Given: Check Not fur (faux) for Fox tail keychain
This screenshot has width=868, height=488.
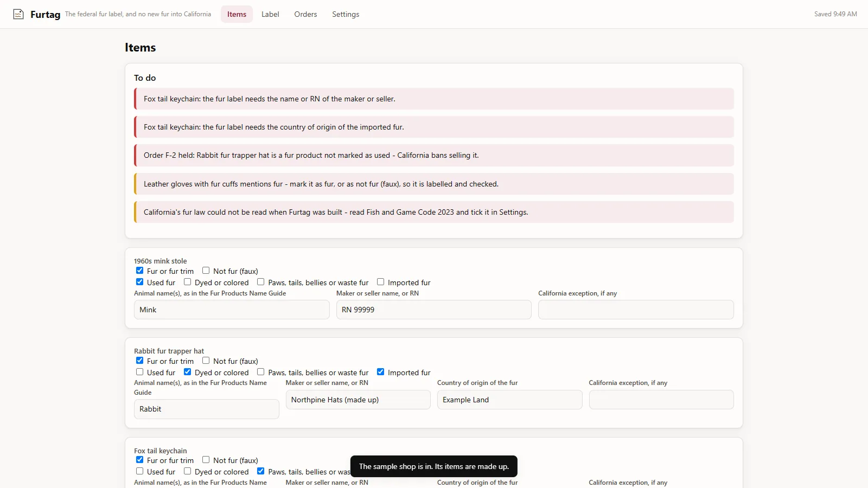Looking at the screenshot, I should tap(206, 460).
